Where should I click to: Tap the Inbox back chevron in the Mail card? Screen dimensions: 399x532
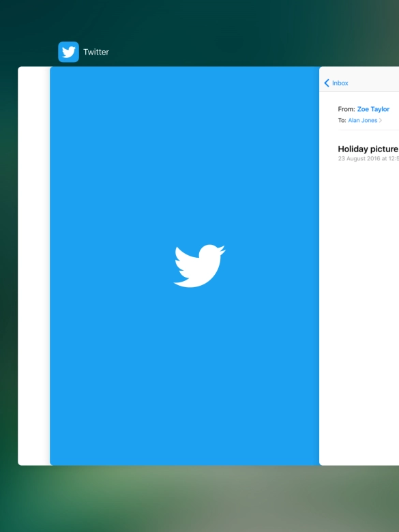pyautogui.click(x=327, y=83)
